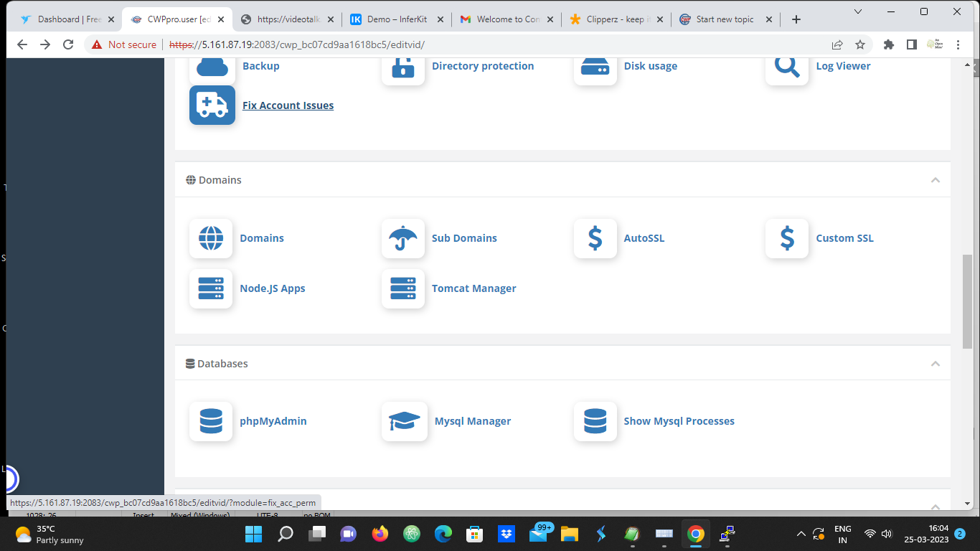This screenshot has width=980, height=551.
Task: Bookmark this page with the star
Action: [860, 44]
